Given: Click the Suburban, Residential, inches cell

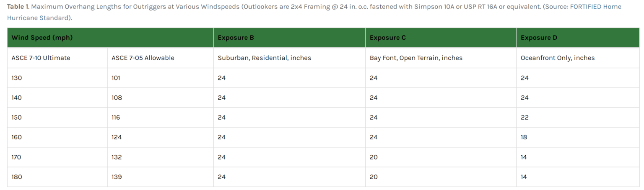Looking at the screenshot, I should click(264, 58).
